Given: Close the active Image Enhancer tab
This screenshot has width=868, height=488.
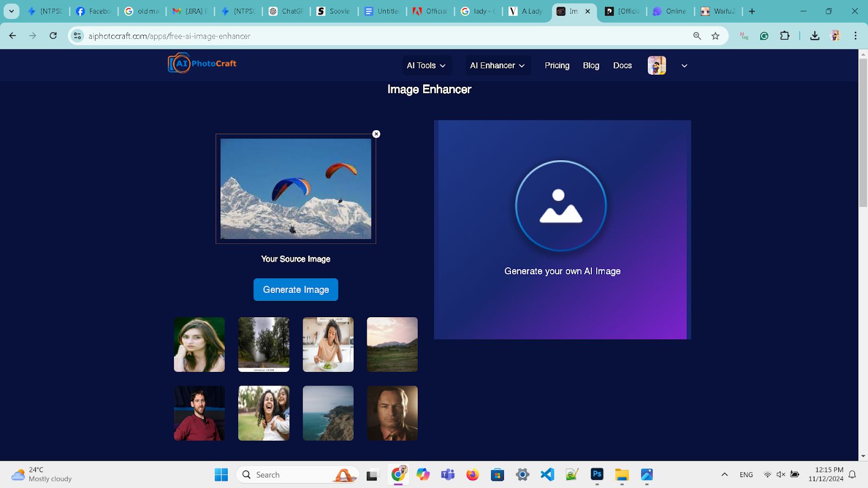Looking at the screenshot, I should [x=588, y=11].
